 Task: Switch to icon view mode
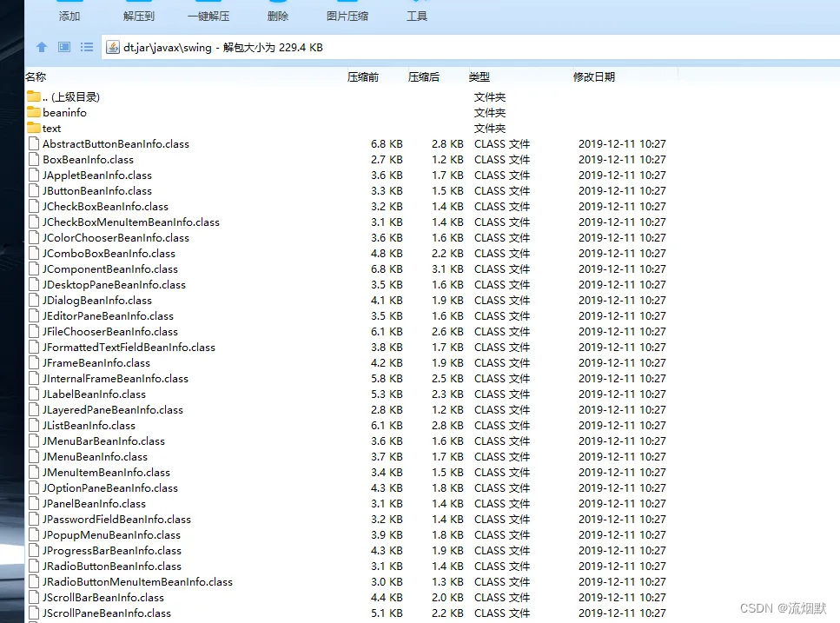64,47
